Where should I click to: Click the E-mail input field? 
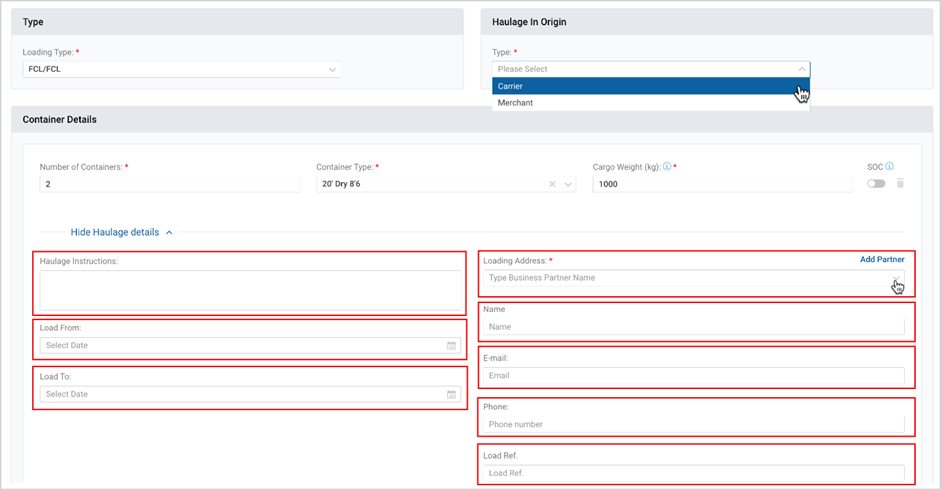pos(694,375)
